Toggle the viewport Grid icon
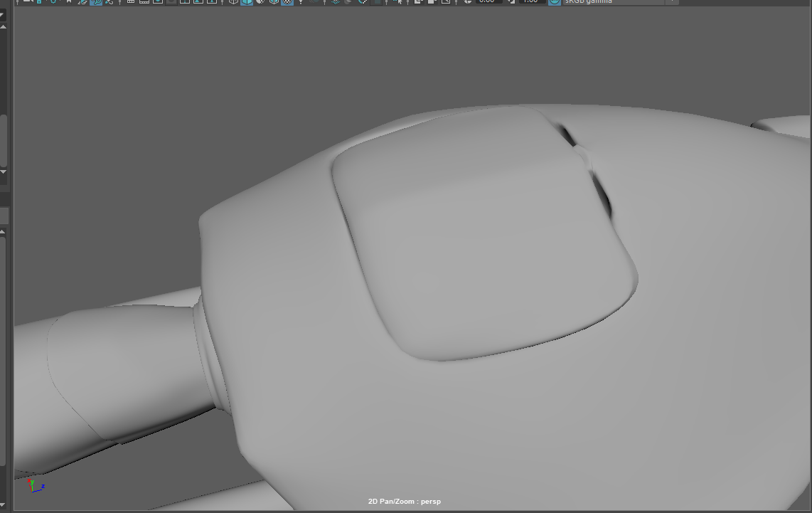 (131, 1)
